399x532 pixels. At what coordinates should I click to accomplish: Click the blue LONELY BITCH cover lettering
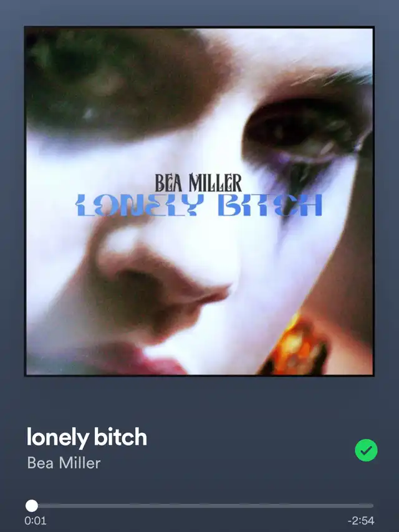pyautogui.click(x=198, y=205)
